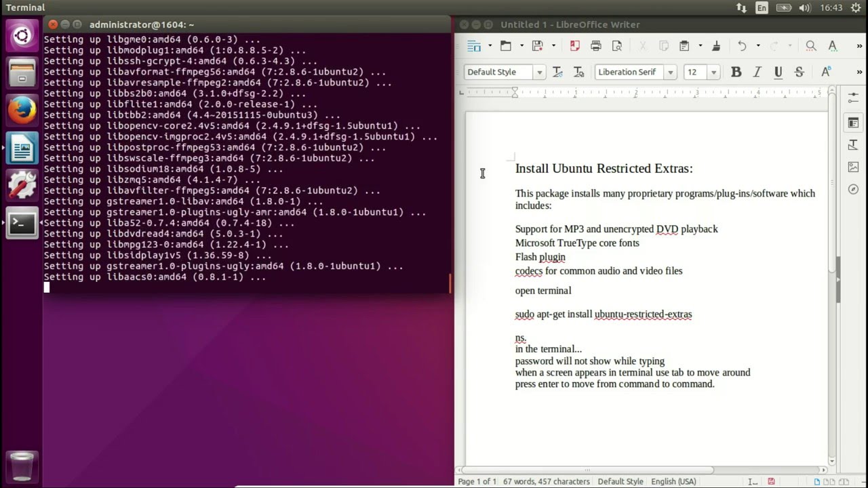Image resolution: width=868 pixels, height=488 pixels.
Task: Click the Spelling check icon
Action: tap(833, 46)
